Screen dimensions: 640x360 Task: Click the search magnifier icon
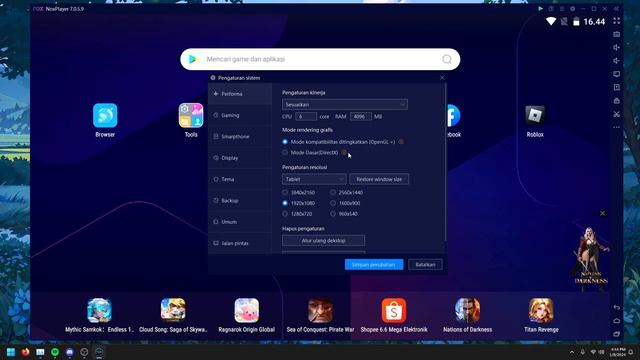[x=447, y=59]
